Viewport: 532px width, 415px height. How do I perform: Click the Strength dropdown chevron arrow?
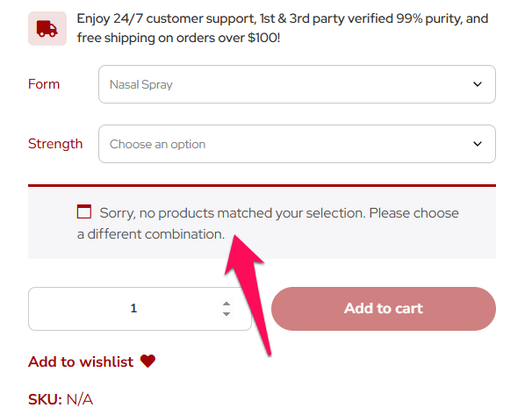pyautogui.click(x=478, y=144)
